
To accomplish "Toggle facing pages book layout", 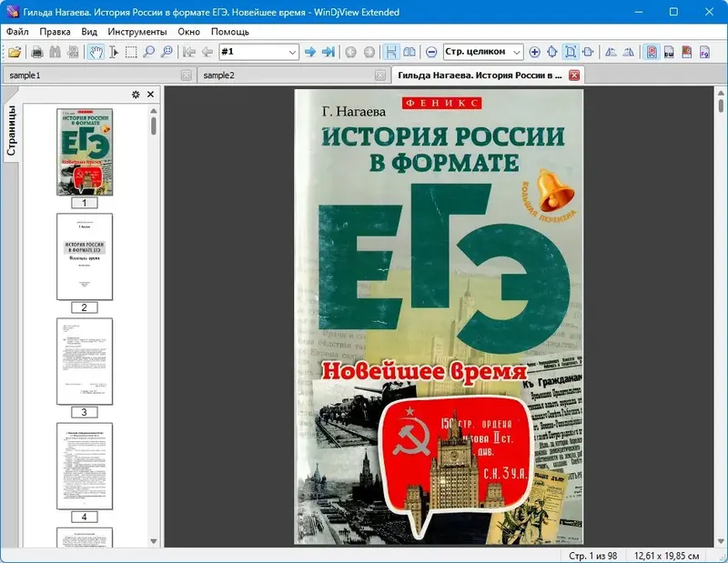I will 409,52.
